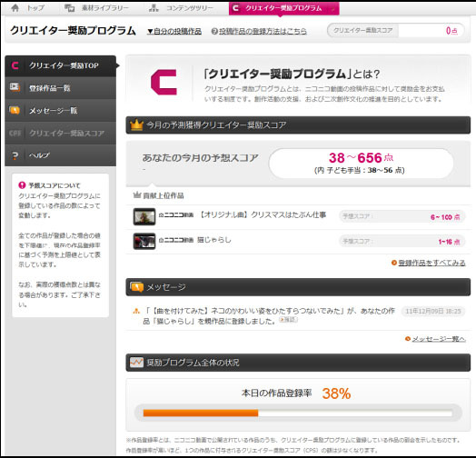Click the 38～656点 predicted score
The image size is (476, 458).
click(361, 157)
